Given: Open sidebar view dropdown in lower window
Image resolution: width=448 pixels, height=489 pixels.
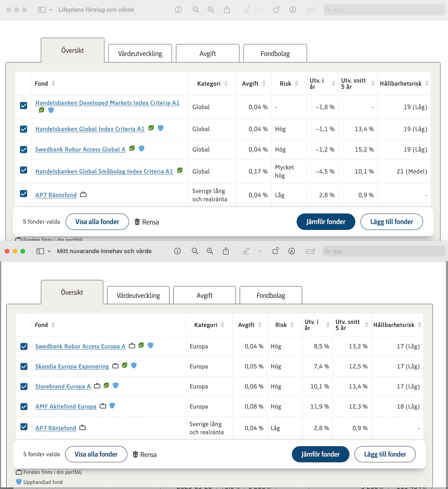Looking at the screenshot, I should click(49, 251).
